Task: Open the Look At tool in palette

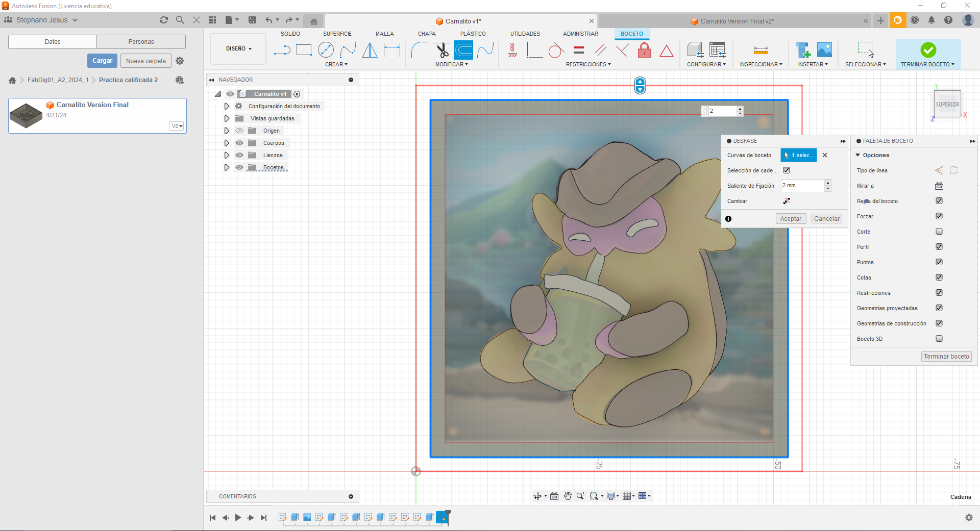Action: 939,186
